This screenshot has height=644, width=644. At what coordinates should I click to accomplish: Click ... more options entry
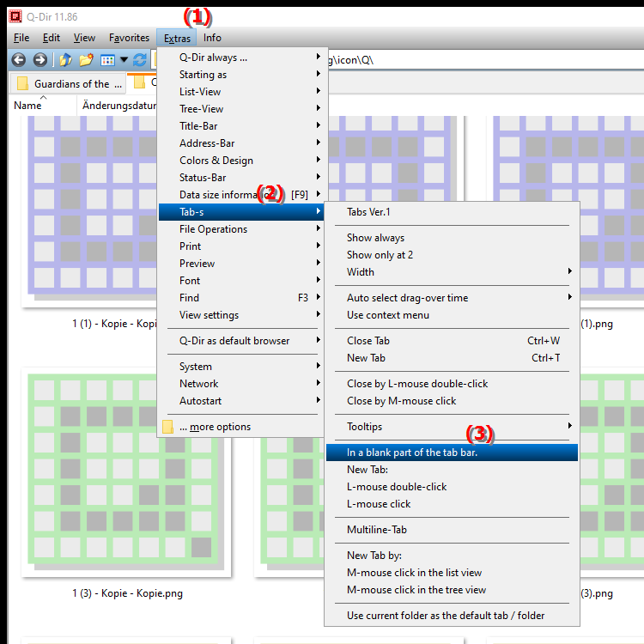241,427
